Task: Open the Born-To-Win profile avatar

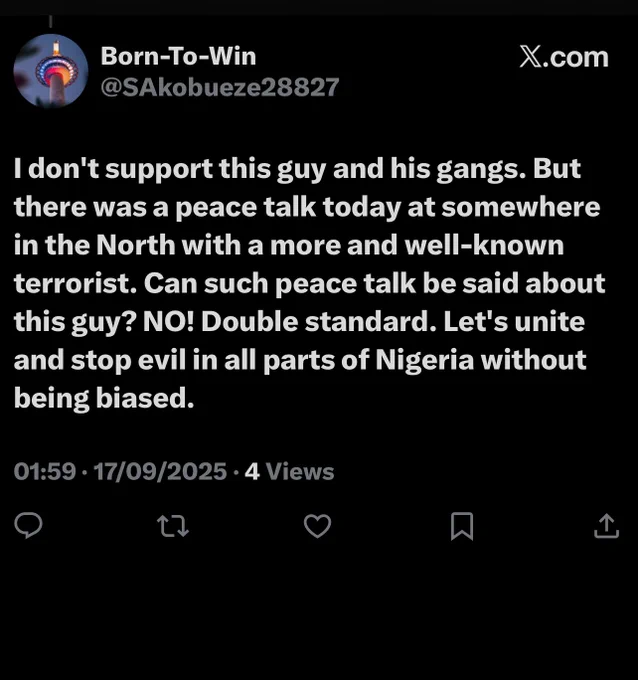Action: tap(51, 71)
